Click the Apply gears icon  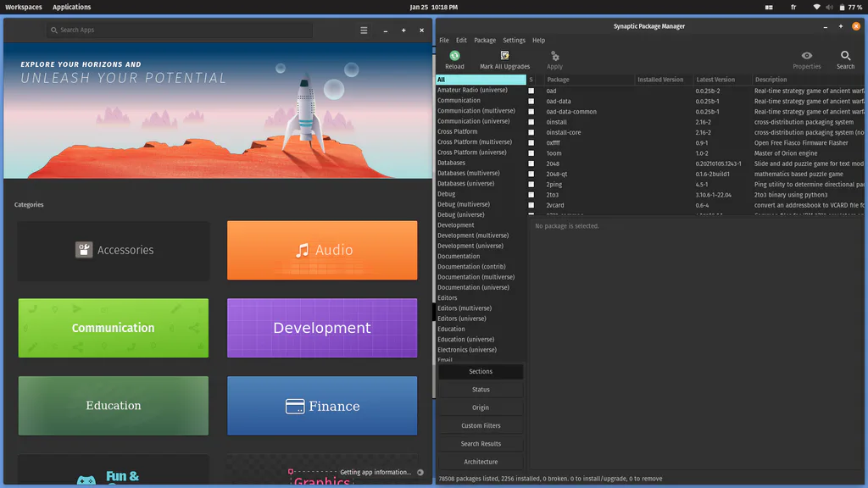(554, 56)
